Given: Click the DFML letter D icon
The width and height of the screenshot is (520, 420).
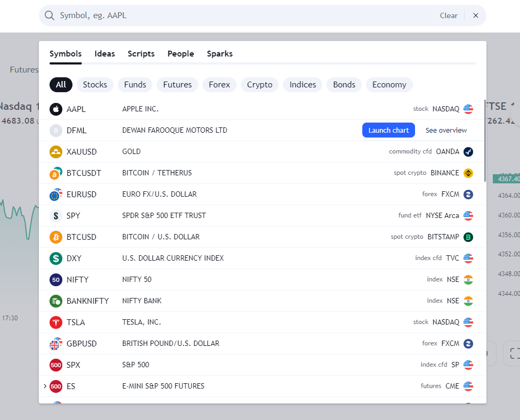Looking at the screenshot, I should pyautogui.click(x=56, y=131).
